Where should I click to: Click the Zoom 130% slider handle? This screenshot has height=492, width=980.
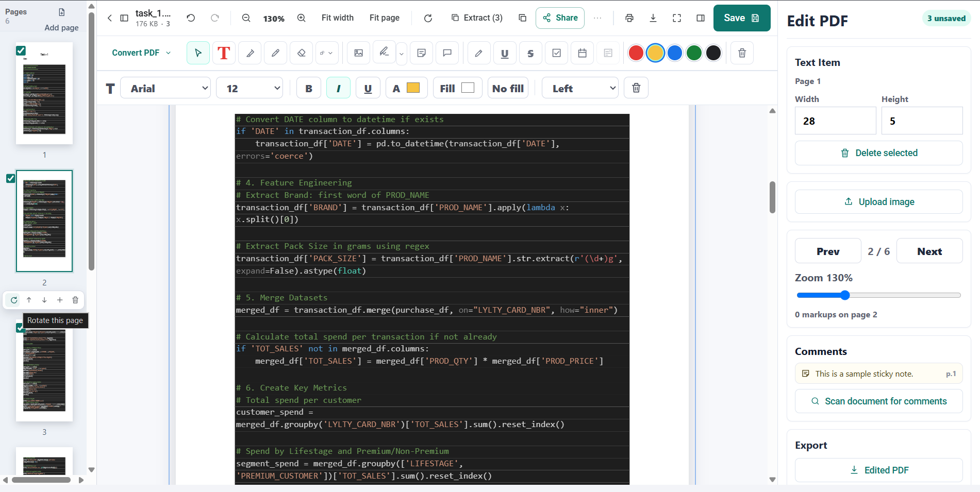click(844, 295)
